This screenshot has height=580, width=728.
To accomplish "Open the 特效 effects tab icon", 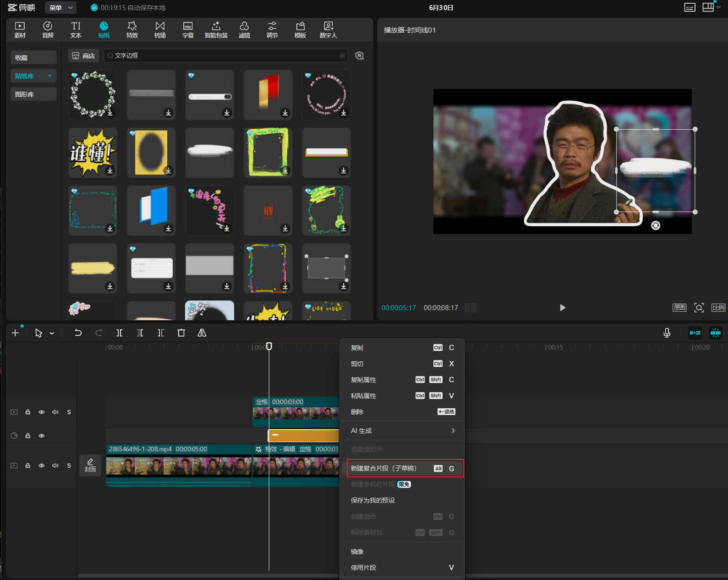I will [x=132, y=30].
